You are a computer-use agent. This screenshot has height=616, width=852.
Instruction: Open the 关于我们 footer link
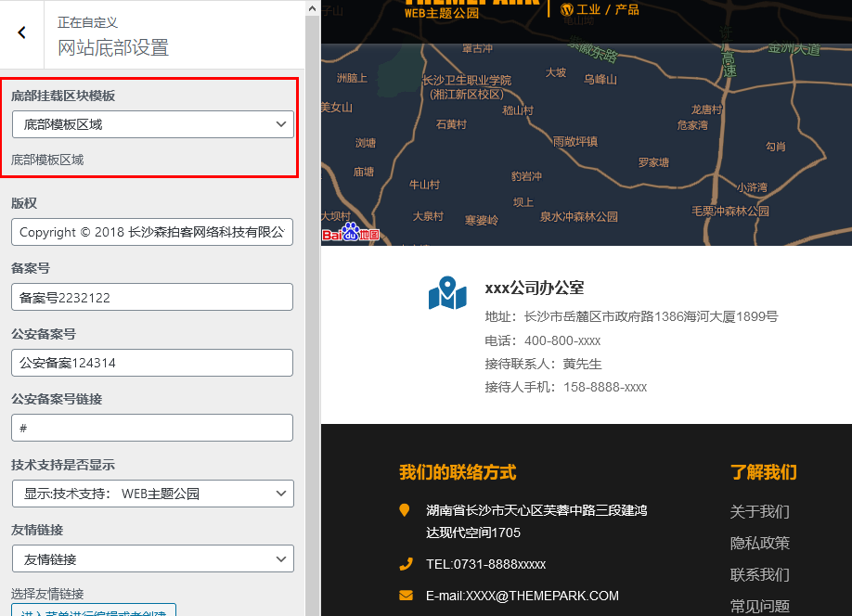click(x=757, y=511)
